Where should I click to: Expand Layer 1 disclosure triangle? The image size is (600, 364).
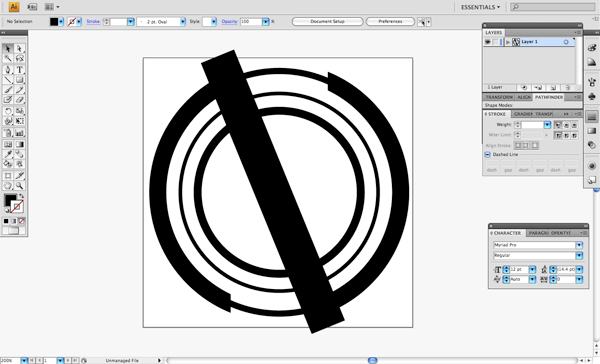(x=508, y=42)
